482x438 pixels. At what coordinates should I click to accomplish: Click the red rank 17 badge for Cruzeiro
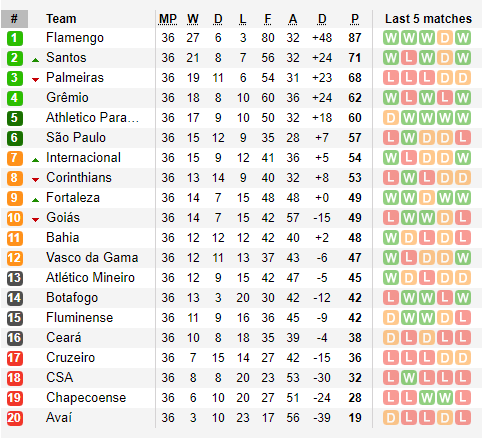coord(14,358)
